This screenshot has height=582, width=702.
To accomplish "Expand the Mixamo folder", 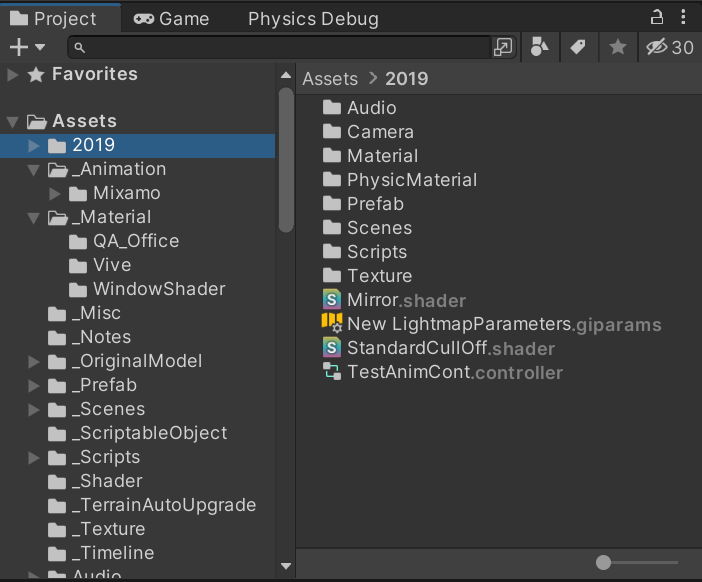I will click(x=55, y=193).
